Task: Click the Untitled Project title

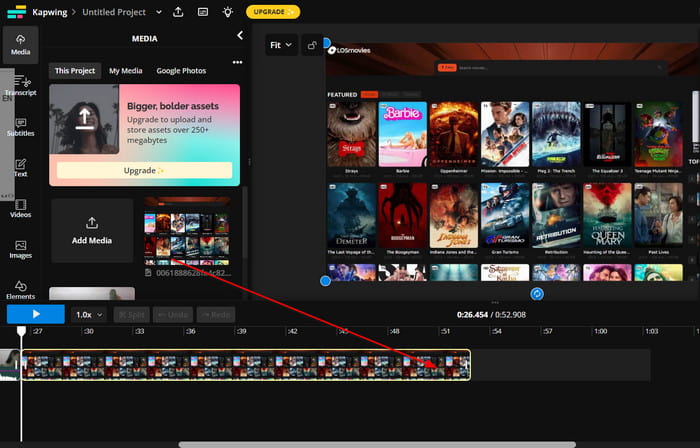Action: point(114,12)
